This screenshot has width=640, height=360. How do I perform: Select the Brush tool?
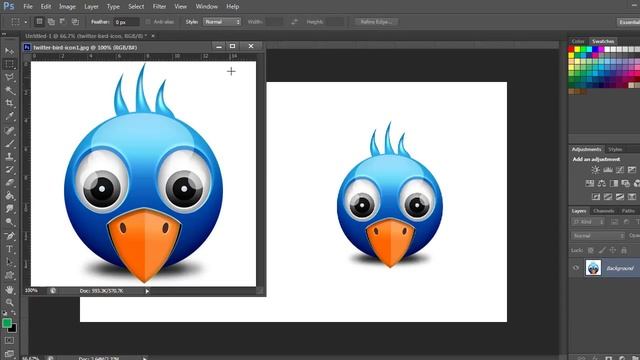tap(9, 144)
